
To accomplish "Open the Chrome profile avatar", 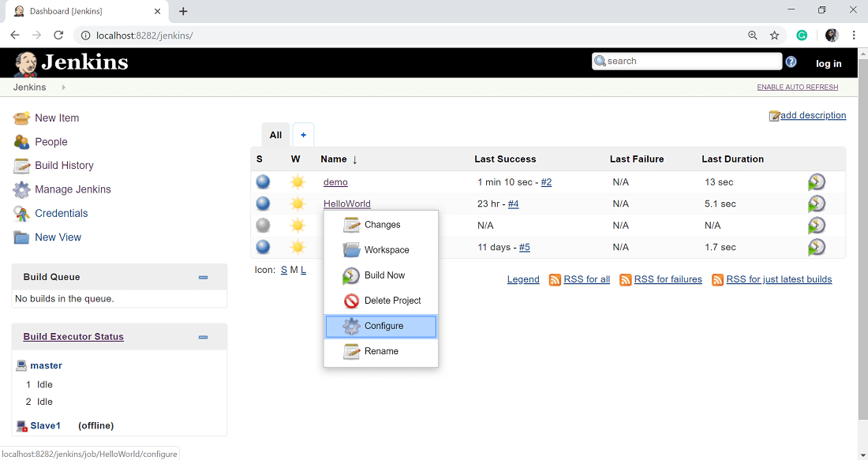I will click(x=832, y=36).
